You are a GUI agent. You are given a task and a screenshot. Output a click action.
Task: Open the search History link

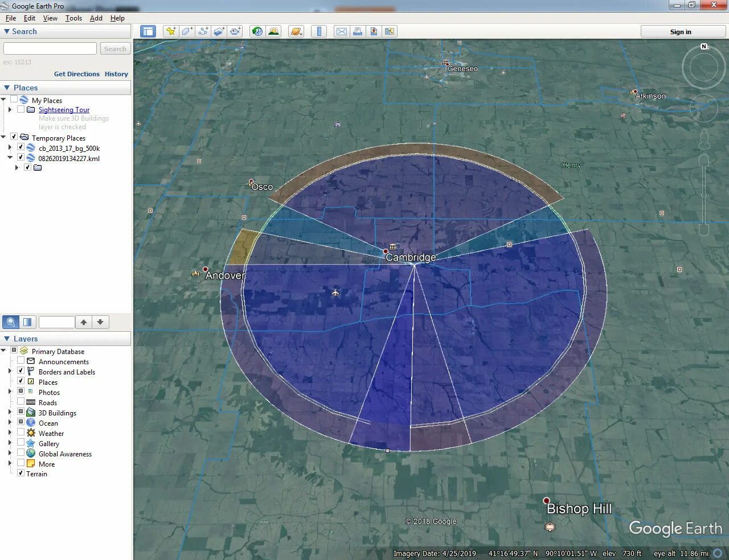116,74
